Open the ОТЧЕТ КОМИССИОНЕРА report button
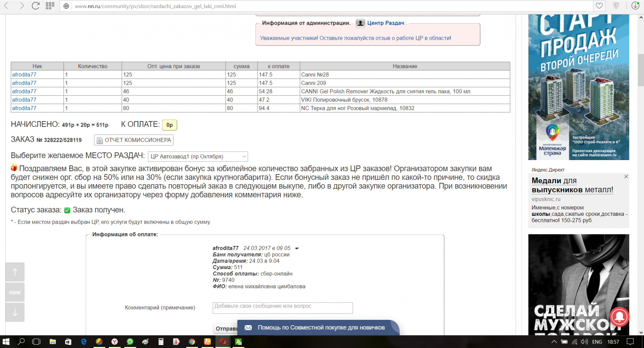This screenshot has width=644, height=348. point(134,140)
